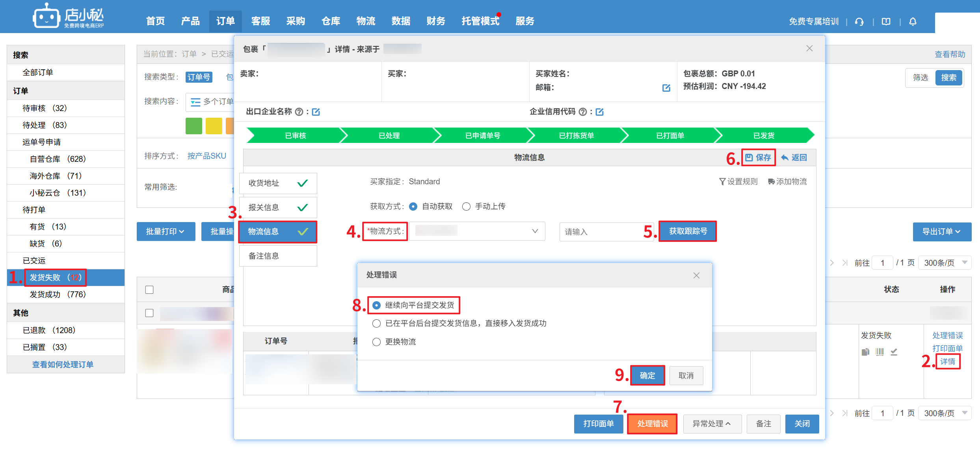Select 手动上传 radio option
980x452 pixels.
coord(466,207)
